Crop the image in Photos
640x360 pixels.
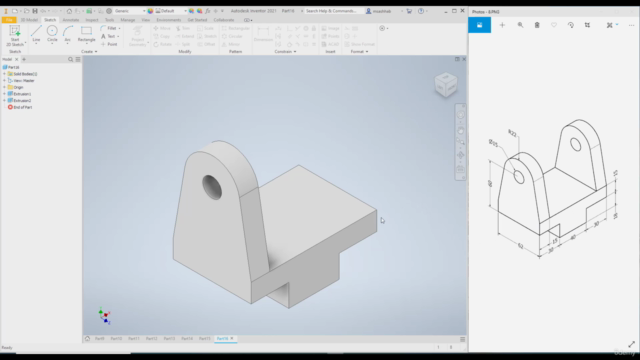[x=587, y=25]
